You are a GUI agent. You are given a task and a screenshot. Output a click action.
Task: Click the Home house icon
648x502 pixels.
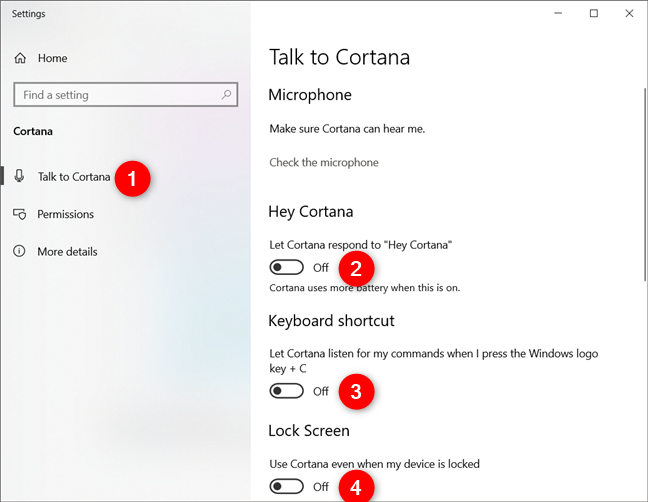(x=20, y=58)
